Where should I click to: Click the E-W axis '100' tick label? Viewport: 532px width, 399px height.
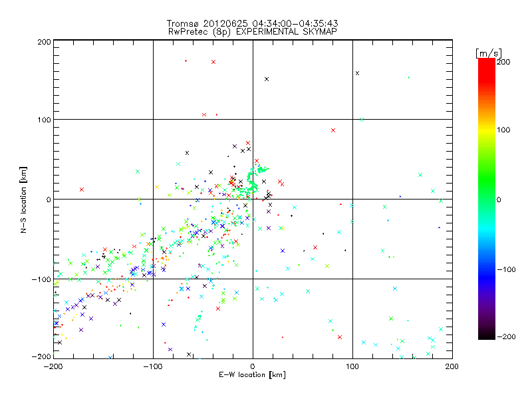click(352, 366)
